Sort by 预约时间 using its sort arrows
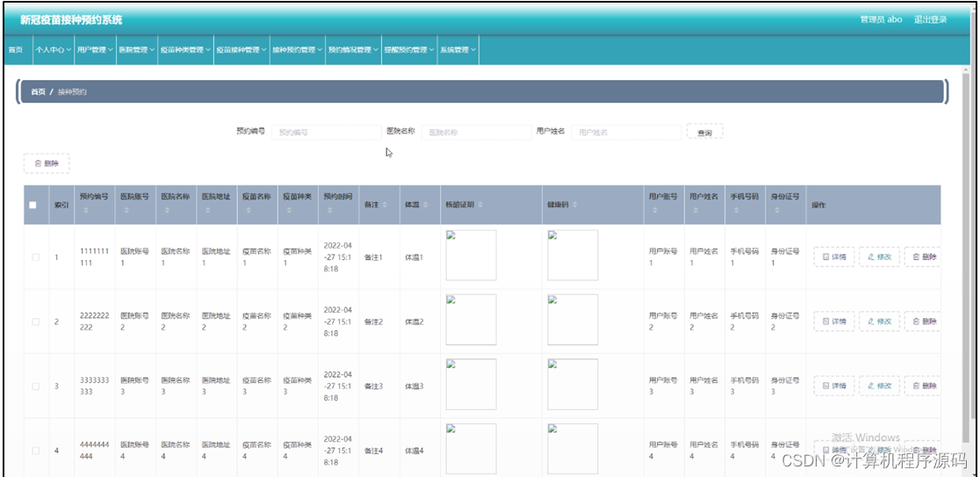 pyautogui.click(x=329, y=211)
